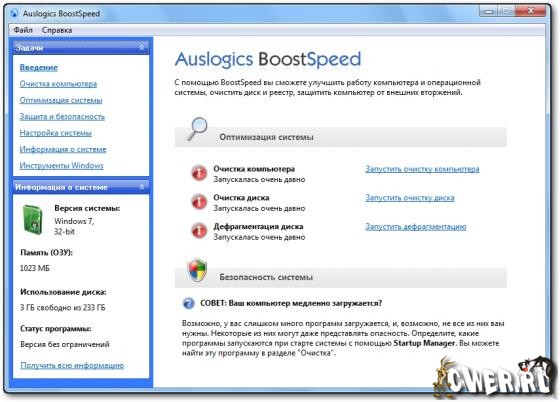
Task: Click the Версия без ограничений status text
Action: 65,345
